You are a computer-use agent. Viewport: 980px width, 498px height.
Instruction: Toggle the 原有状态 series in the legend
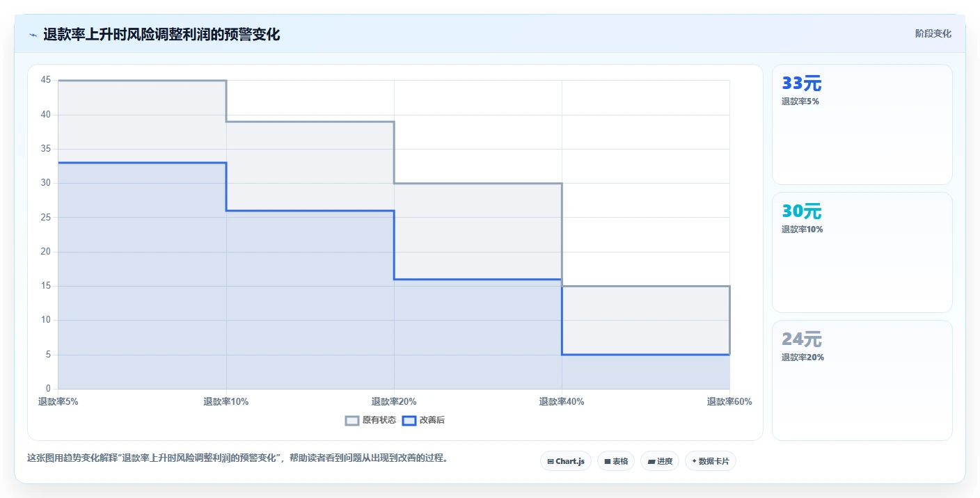(x=370, y=420)
